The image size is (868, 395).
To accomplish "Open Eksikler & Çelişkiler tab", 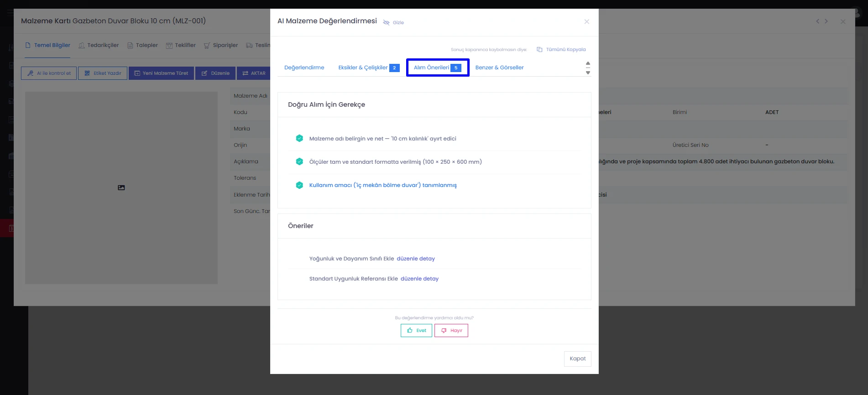I will 369,68.
